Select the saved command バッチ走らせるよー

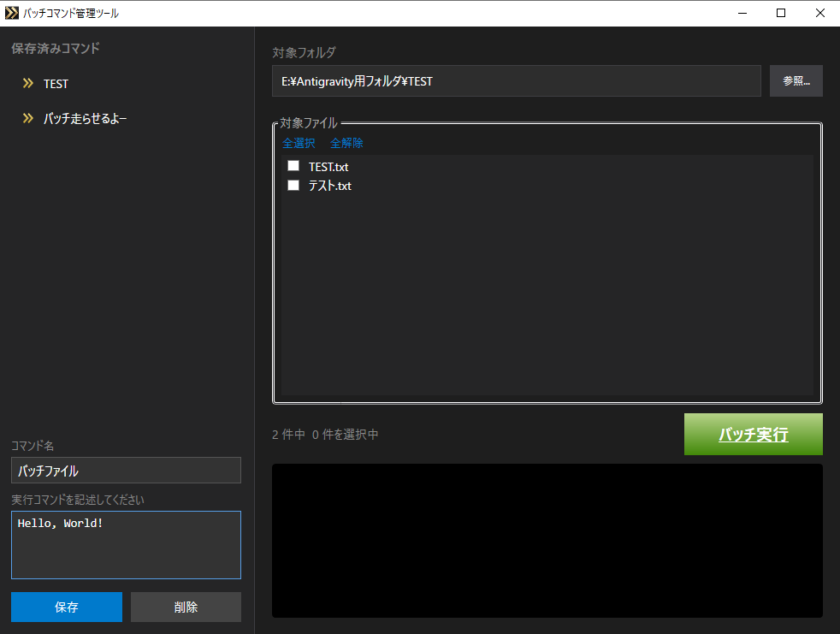[86, 118]
